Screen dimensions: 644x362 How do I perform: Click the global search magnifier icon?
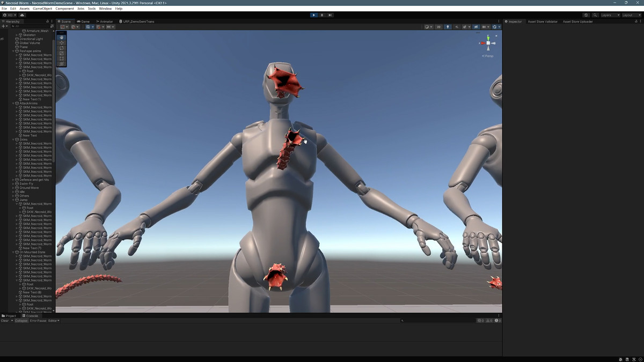coord(595,15)
